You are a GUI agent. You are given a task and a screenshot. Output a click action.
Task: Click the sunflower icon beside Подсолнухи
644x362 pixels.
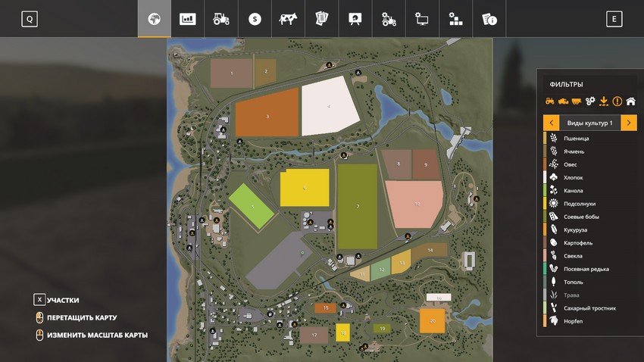[x=554, y=204]
